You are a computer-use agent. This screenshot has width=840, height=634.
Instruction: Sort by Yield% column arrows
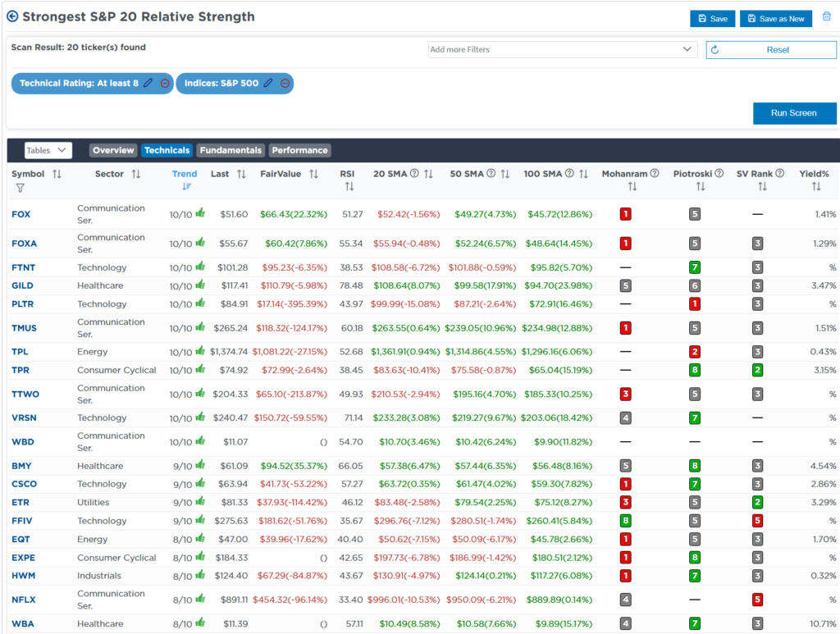click(x=815, y=187)
